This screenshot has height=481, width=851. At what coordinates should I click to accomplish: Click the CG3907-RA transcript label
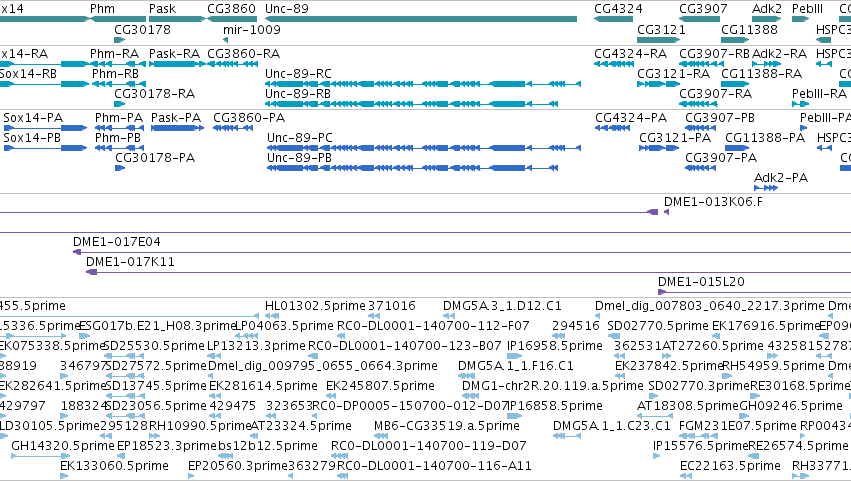click(x=715, y=93)
